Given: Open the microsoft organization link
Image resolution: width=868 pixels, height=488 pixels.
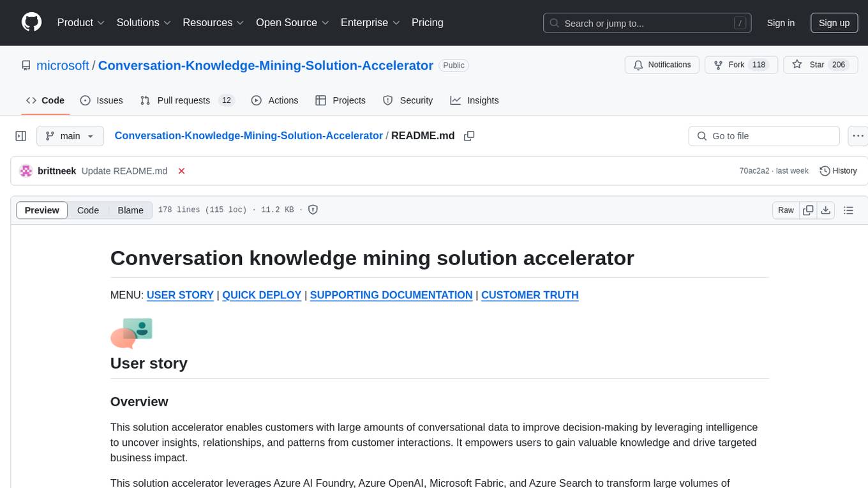Looking at the screenshot, I should point(63,65).
